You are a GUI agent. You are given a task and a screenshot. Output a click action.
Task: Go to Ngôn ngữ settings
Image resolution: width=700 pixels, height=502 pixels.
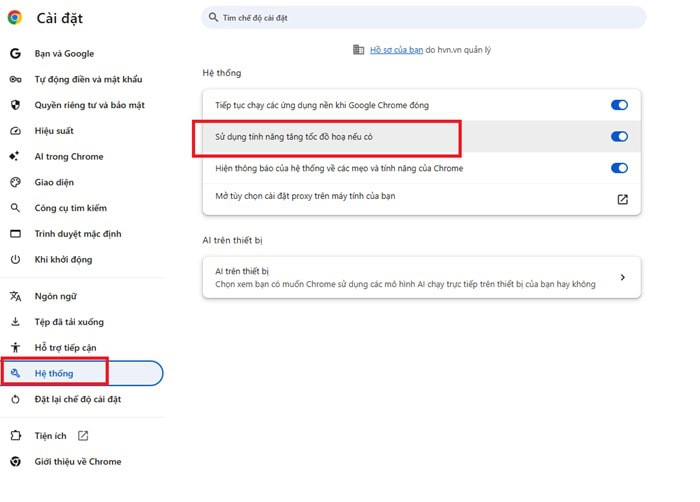coord(55,297)
